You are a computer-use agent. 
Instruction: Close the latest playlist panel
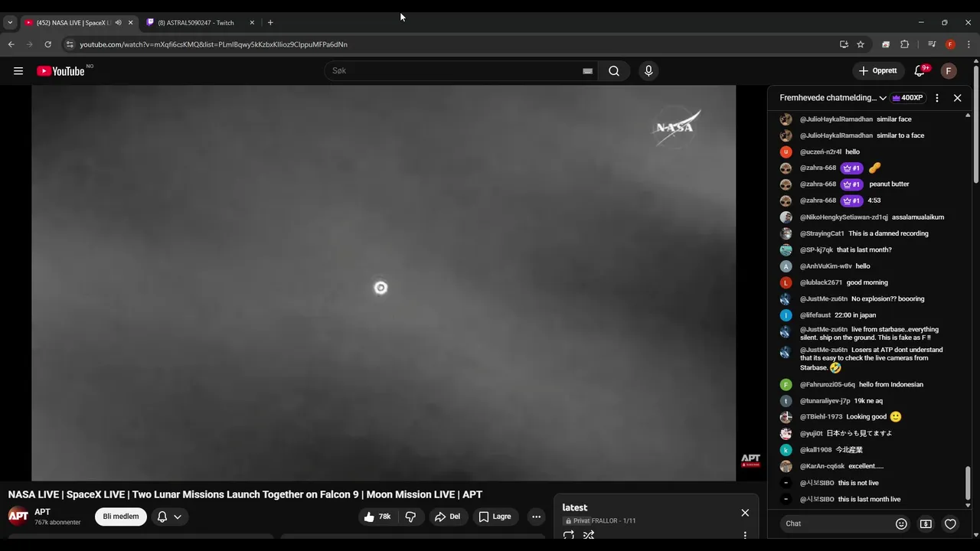(745, 513)
